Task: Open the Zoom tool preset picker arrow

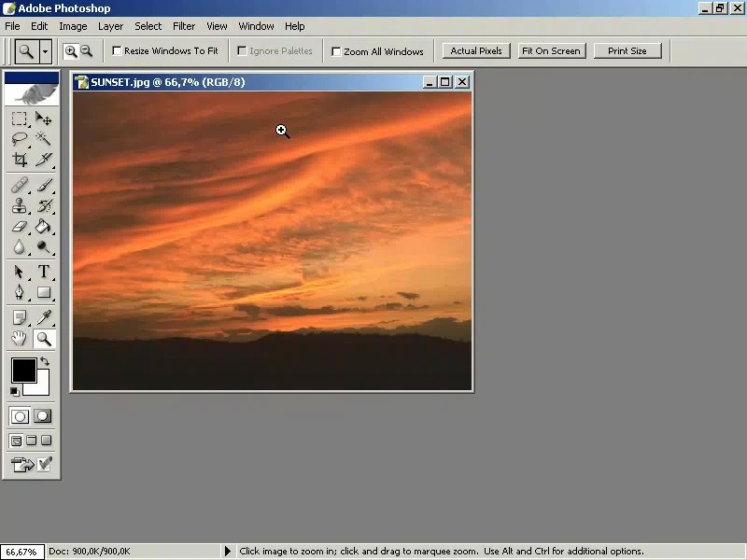Action: pos(45,51)
